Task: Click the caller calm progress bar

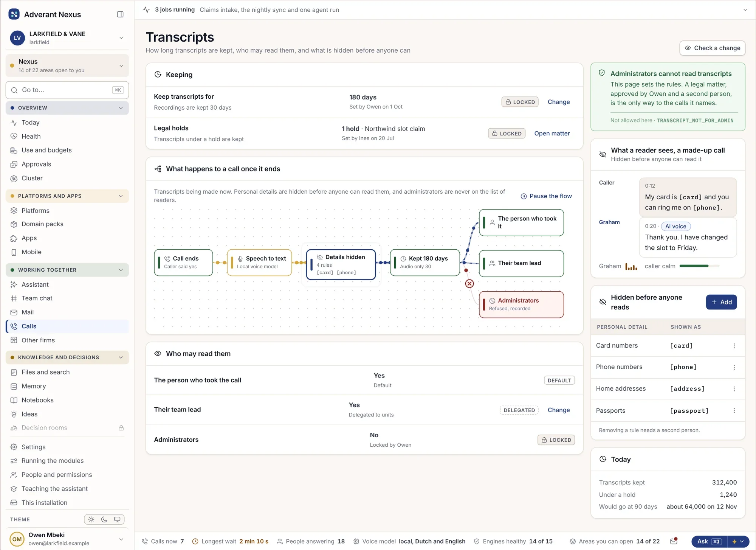Action: (x=699, y=266)
